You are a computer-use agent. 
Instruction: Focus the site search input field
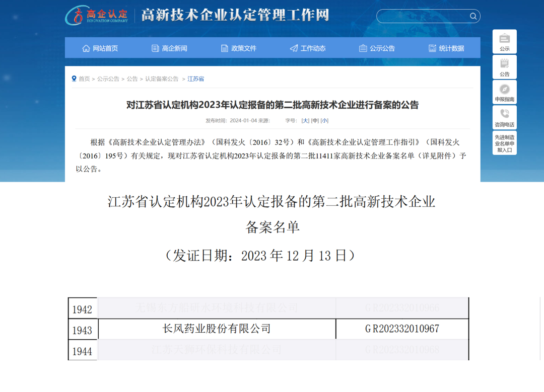tap(423, 16)
